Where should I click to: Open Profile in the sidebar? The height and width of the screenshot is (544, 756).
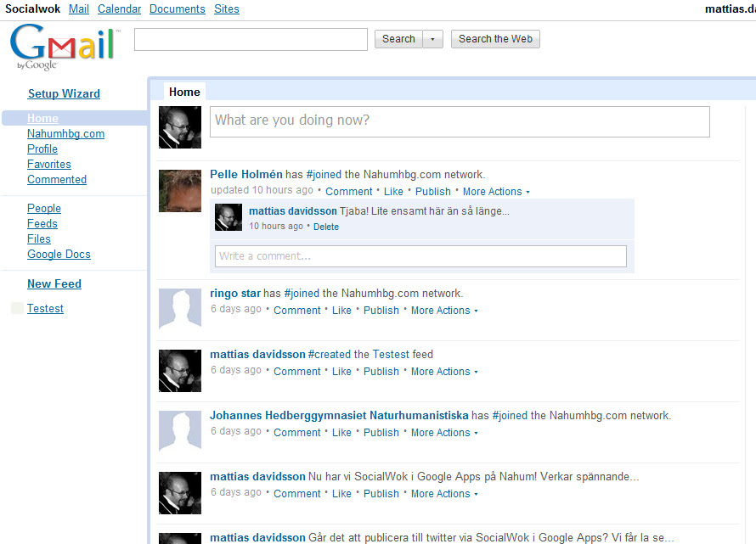(42, 149)
